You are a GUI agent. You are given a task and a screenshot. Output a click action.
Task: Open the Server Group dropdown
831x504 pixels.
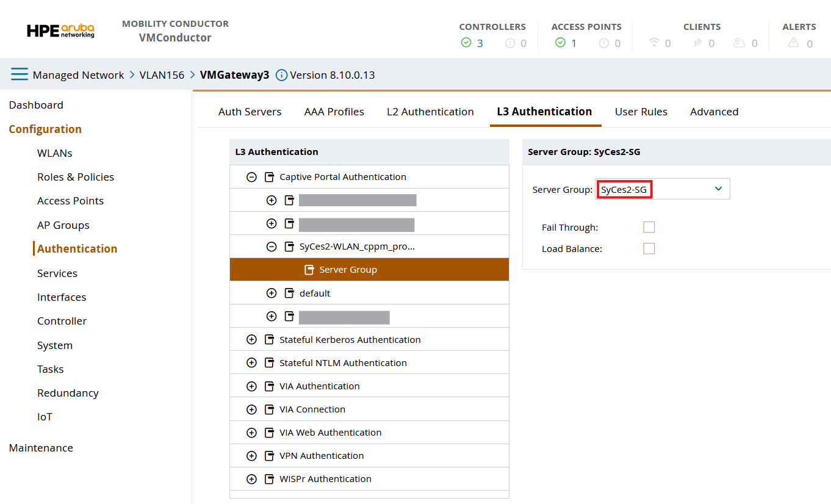[x=718, y=189]
